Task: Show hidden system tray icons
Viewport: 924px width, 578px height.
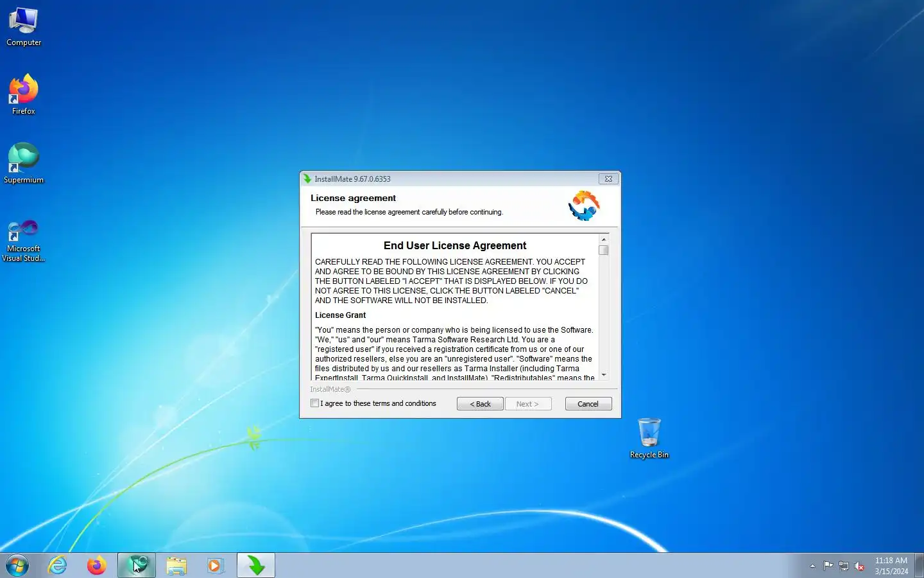Action: (x=812, y=566)
